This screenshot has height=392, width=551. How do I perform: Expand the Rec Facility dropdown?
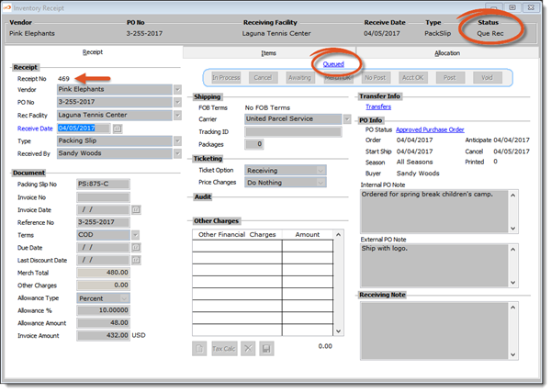[178, 115]
